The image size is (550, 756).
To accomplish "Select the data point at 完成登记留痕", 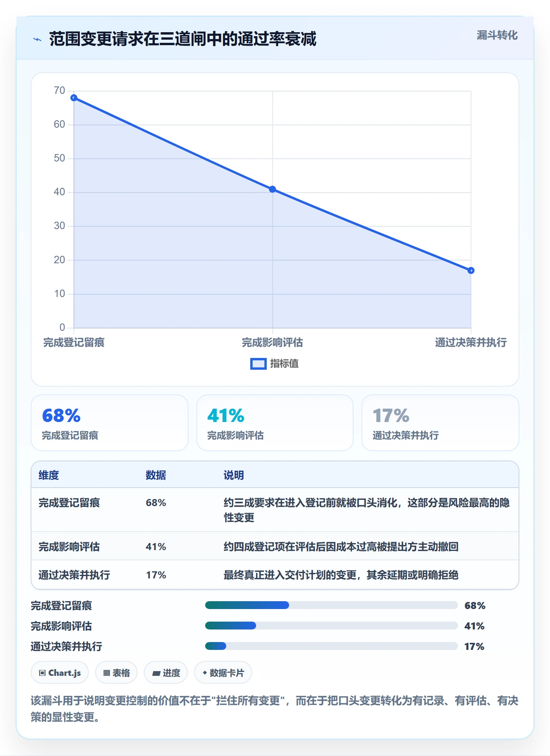I will 74,98.
